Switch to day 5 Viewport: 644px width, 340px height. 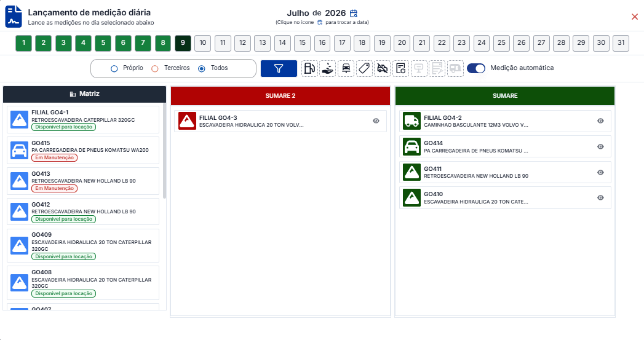(103, 42)
